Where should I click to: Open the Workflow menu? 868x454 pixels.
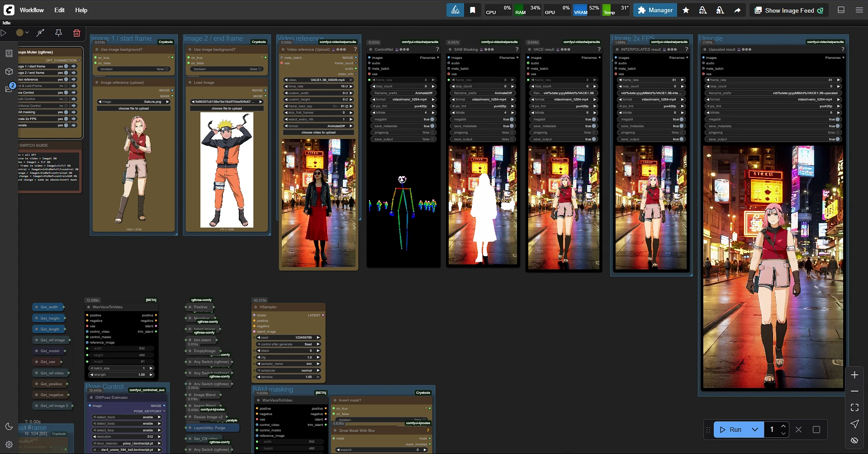pos(32,10)
